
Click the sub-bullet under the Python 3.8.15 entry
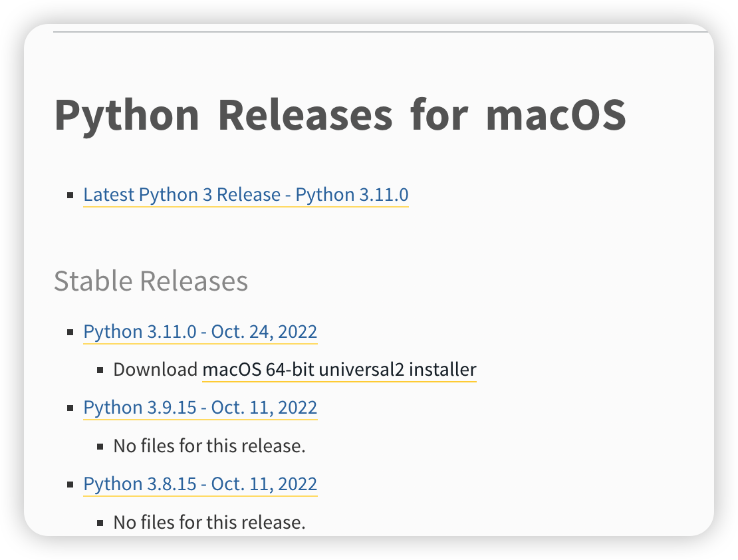coord(100,523)
